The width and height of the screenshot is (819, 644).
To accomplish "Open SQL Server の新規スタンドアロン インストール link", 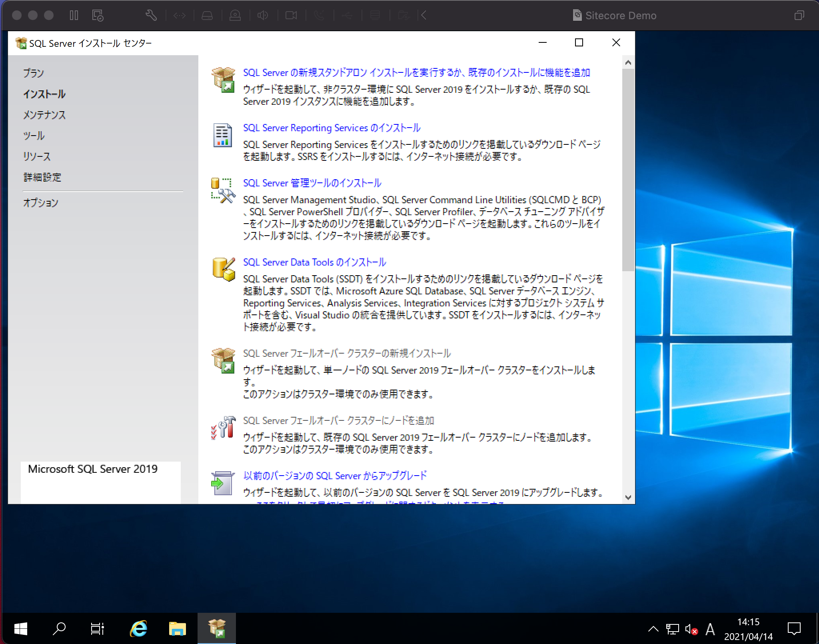I will tap(416, 72).
